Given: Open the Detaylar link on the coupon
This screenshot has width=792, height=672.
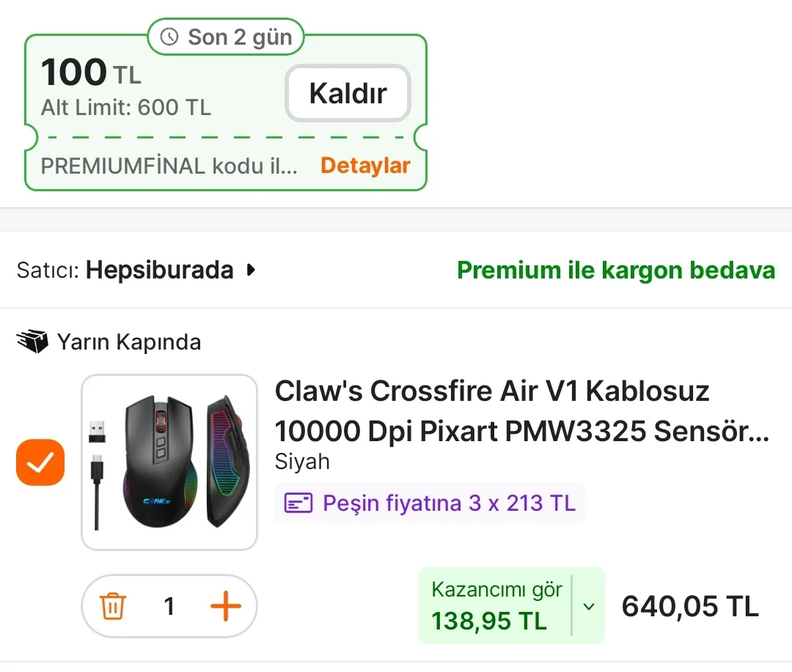Looking at the screenshot, I should click(x=365, y=166).
